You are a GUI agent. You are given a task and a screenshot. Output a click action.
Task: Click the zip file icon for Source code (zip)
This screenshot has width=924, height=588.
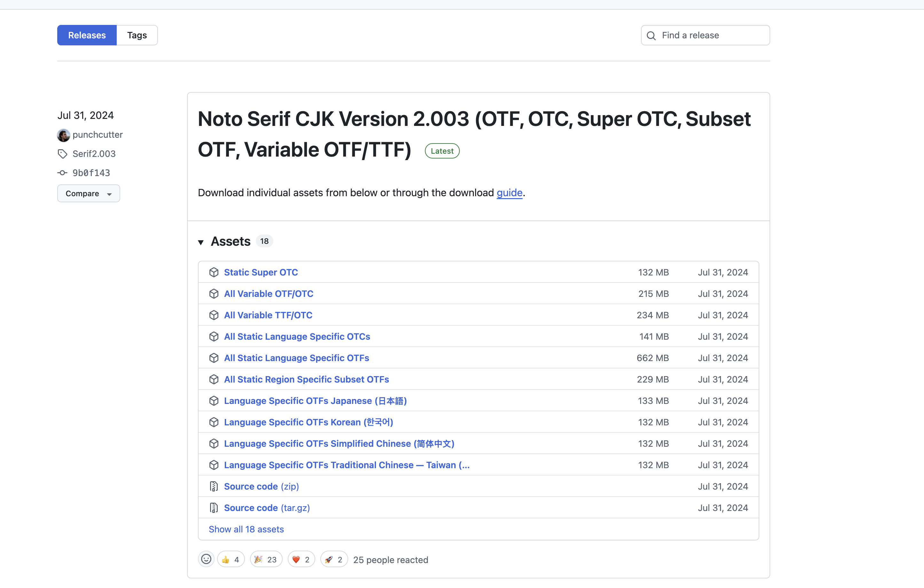point(214,486)
